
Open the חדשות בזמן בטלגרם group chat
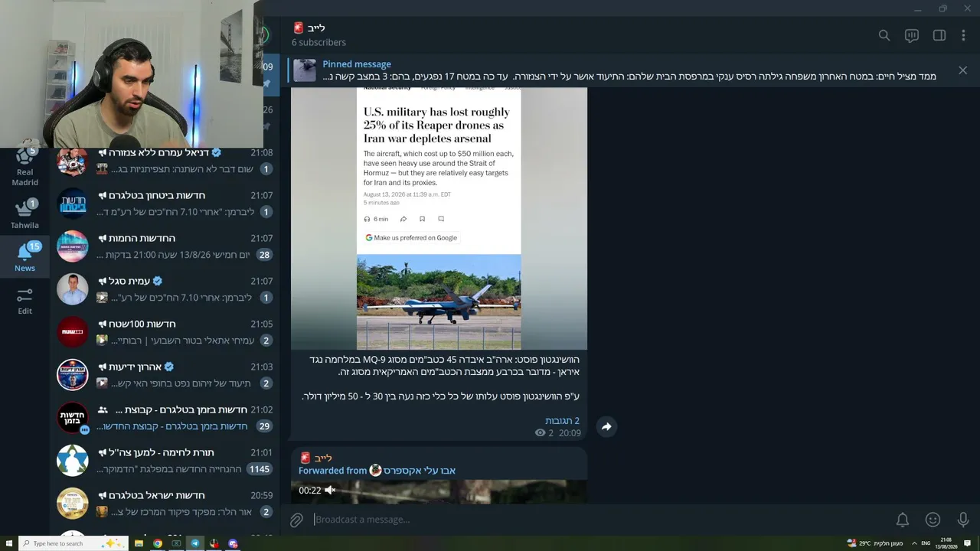pyautogui.click(x=165, y=418)
